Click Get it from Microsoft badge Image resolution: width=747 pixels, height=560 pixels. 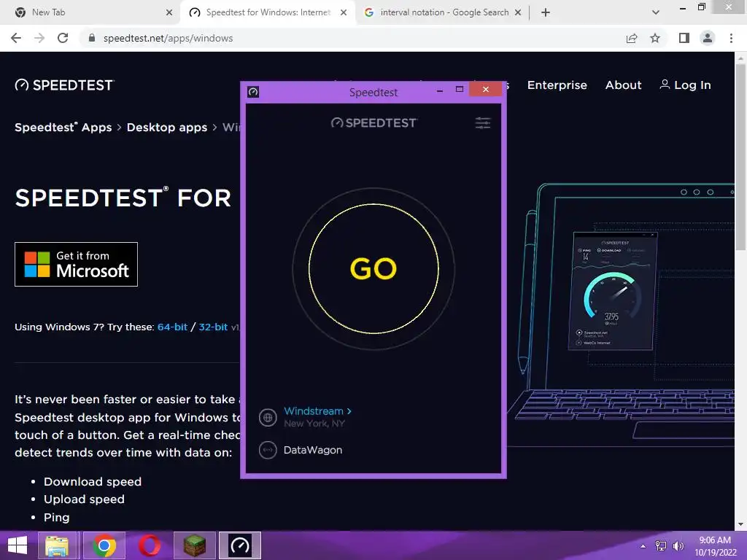click(76, 264)
